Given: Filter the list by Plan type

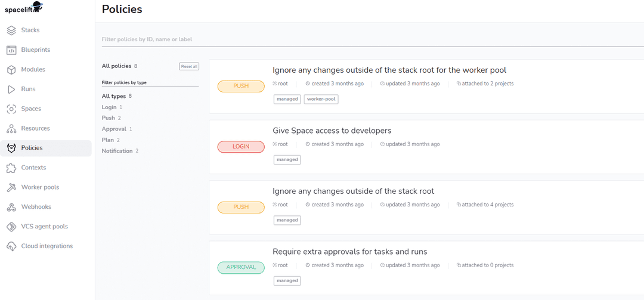Looking at the screenshot, I should coord(107,140).
